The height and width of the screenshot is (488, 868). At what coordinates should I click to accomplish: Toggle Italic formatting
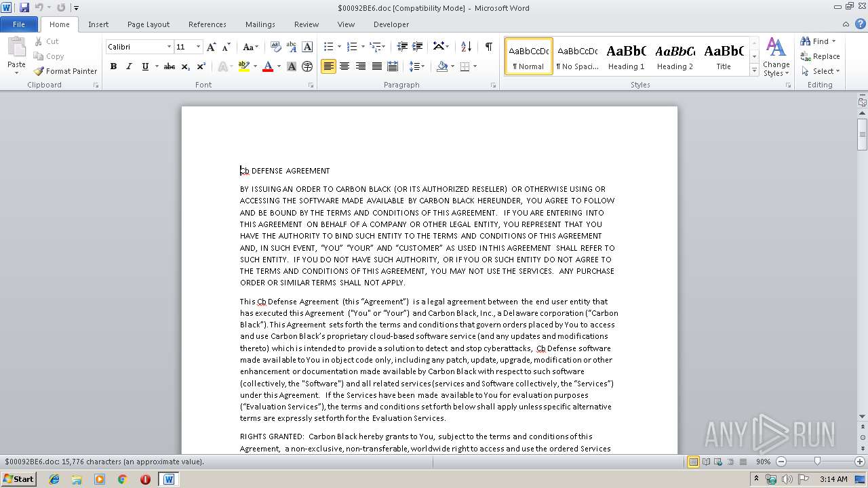(x=129, y=66)
